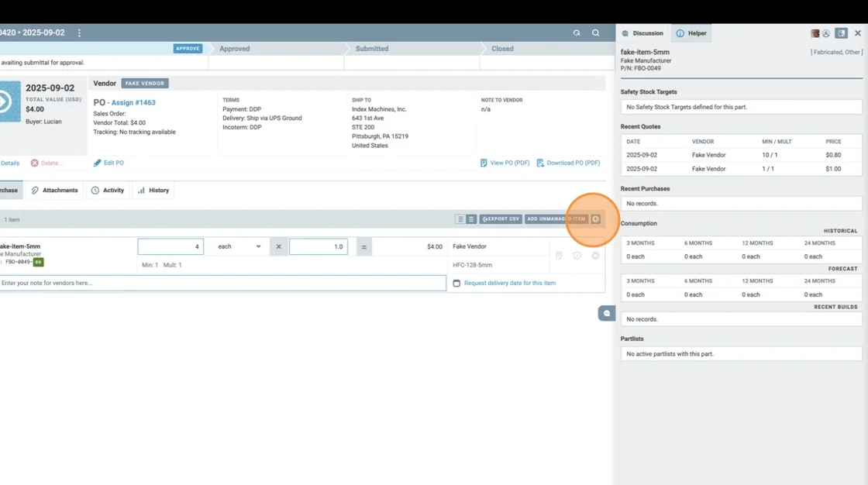The image size is (868, 485).
Task: Switch to compact list view toggle
Action: click(460, 219)
